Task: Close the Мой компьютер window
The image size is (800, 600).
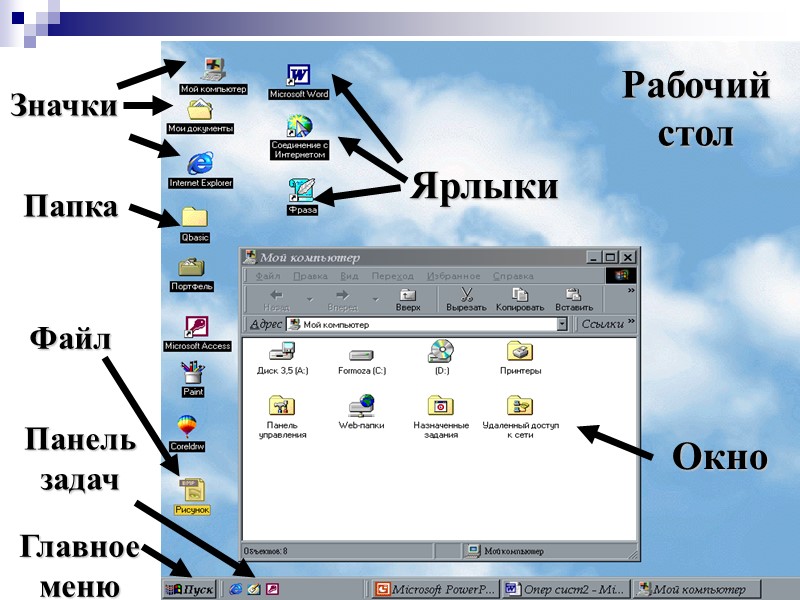Action: point(628,257)
